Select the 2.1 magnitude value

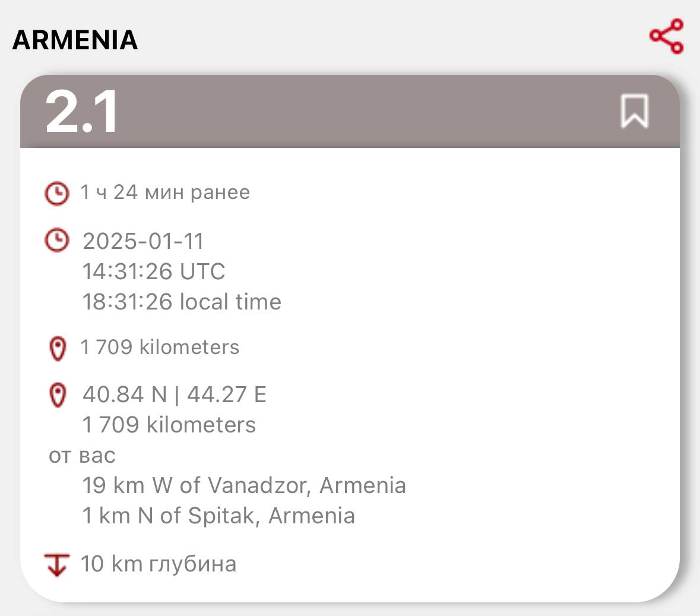coord(82,112)
